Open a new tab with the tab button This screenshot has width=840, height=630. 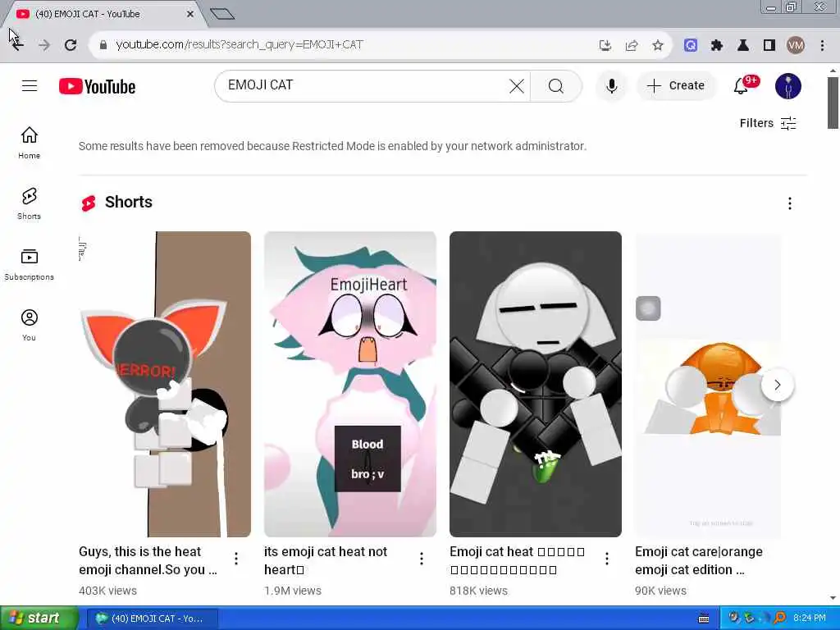(222, 14)
